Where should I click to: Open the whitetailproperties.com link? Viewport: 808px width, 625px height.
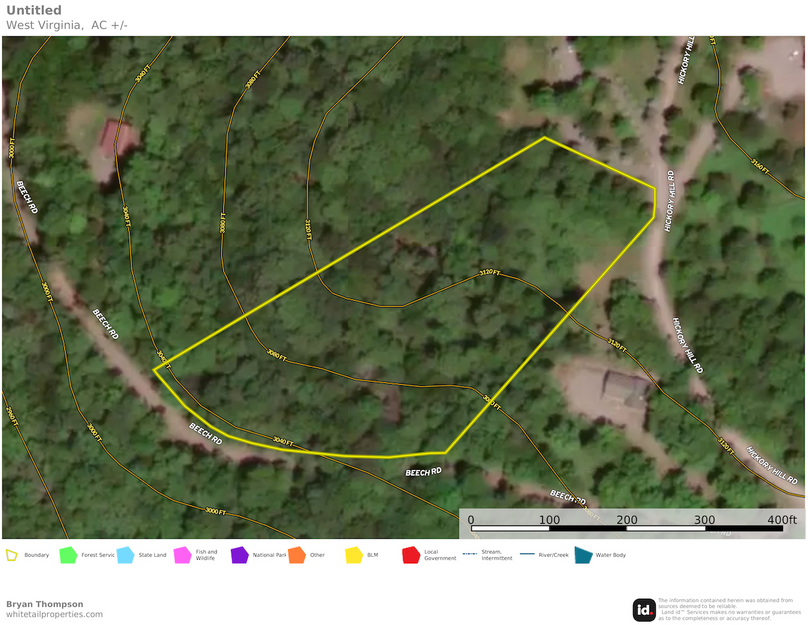[x=53, y=614]
